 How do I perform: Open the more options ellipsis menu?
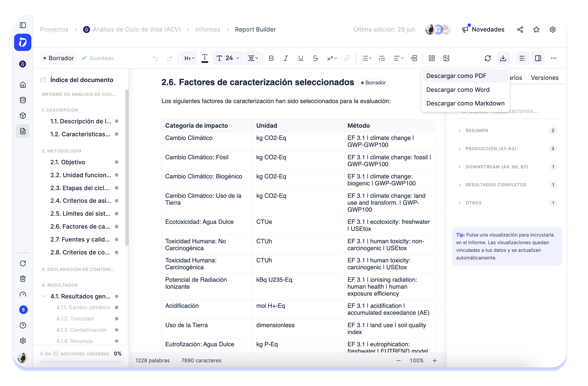[x=554, y=58]
